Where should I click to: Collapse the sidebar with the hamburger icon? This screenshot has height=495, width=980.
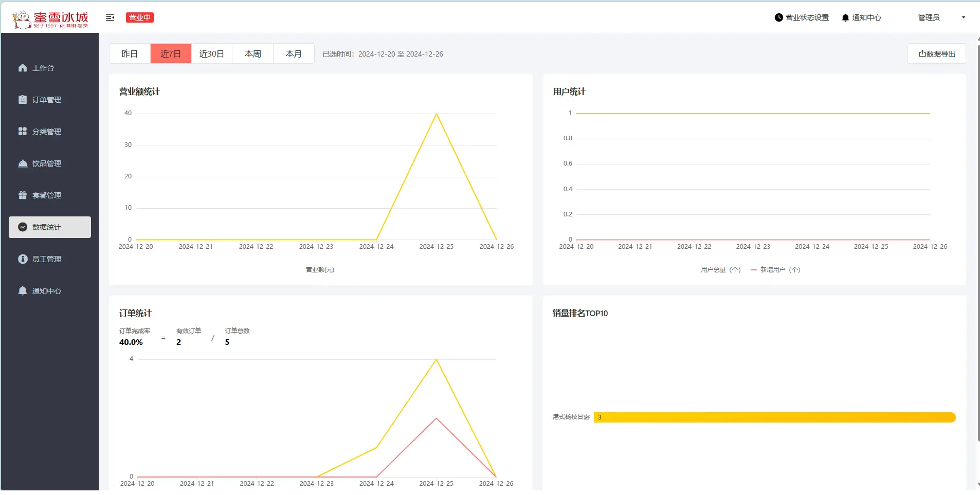(110, 17)
